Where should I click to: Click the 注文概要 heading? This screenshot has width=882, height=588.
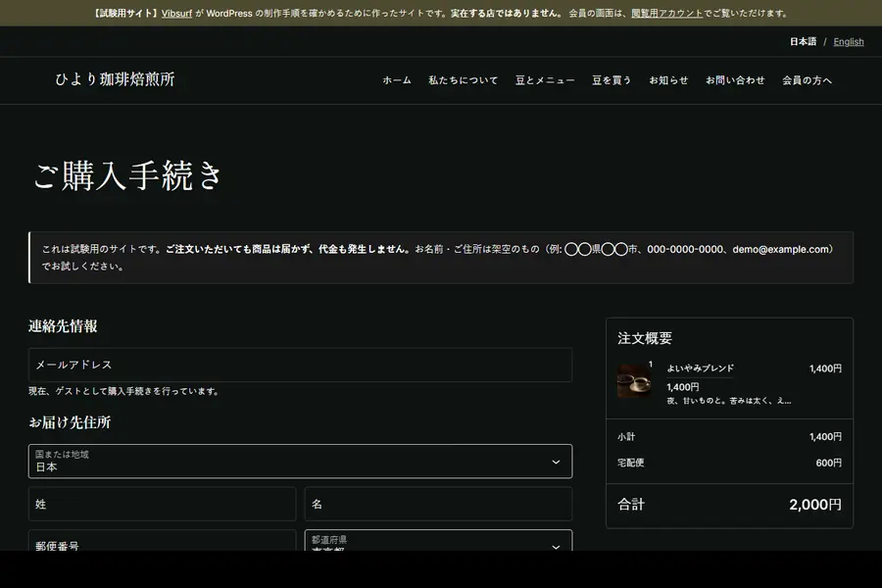[645, 338]
